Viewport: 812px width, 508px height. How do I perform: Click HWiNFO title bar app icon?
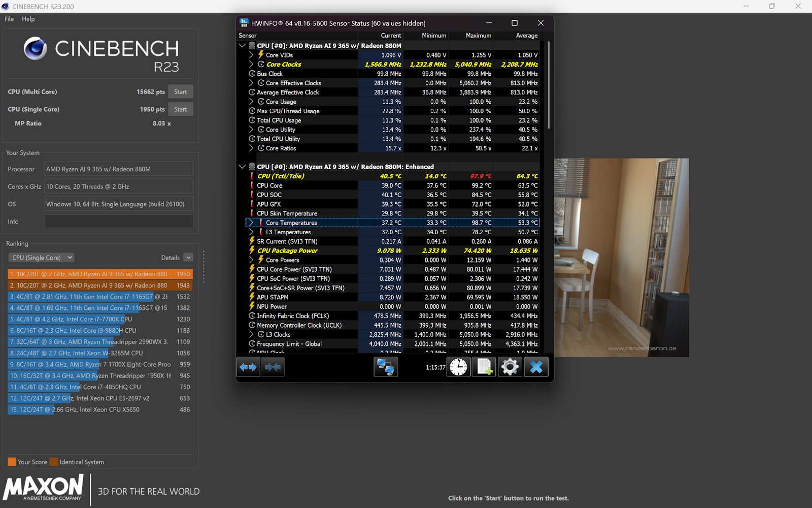[244, 23]
